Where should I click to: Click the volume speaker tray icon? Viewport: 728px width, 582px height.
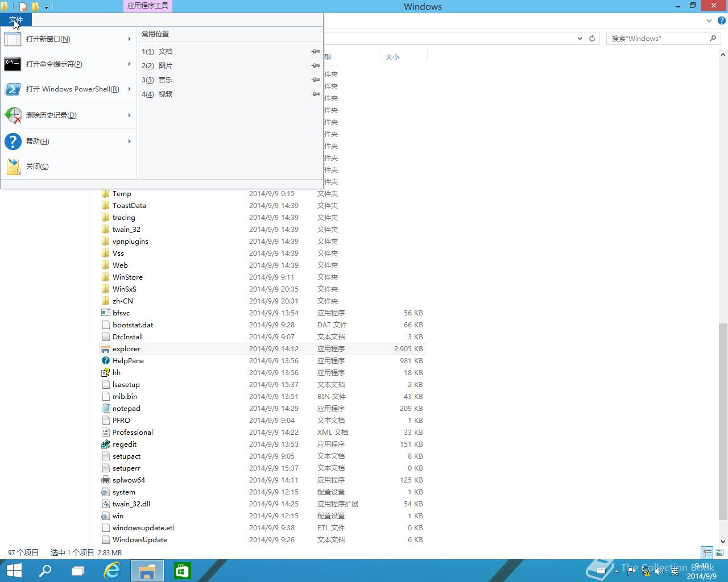pos(660,571)
